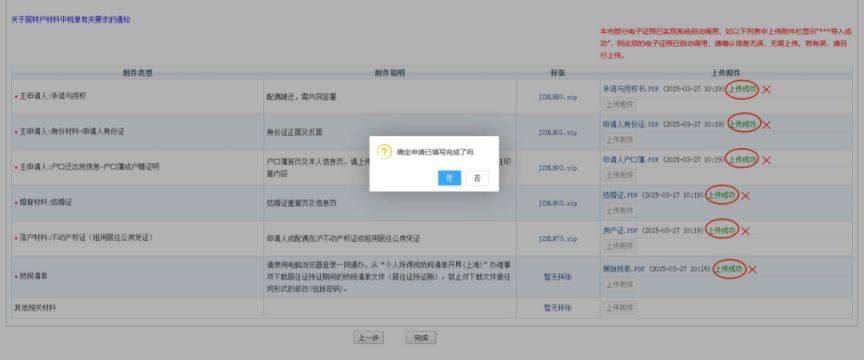Select the 其他相关材料 row label
The image size is (864, 360).
coord(35,308)
